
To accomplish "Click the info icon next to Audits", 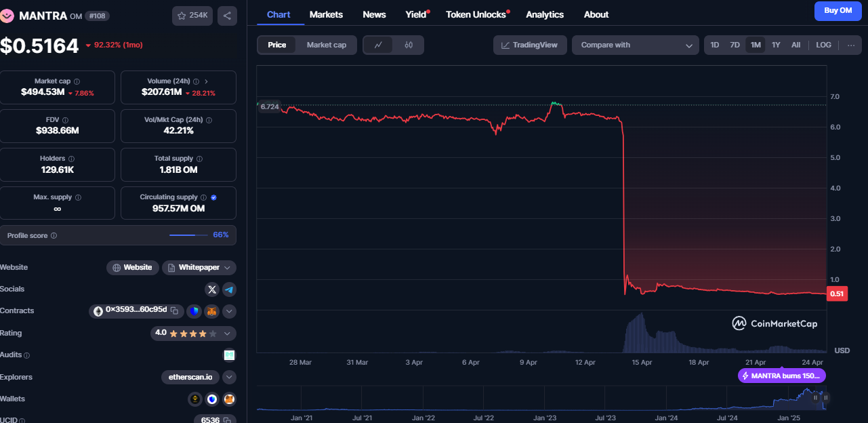I will (26, 355).
